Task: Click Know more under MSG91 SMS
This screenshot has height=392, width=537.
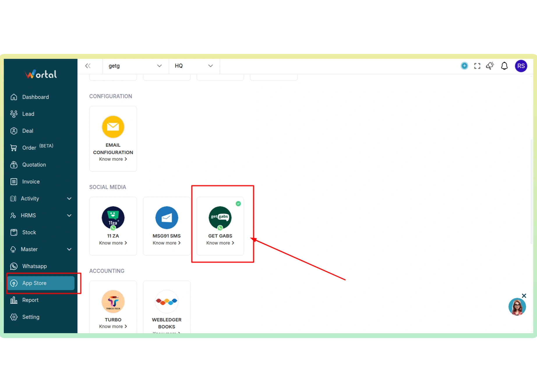Action: pyautogui.click(x=167, y=243)
